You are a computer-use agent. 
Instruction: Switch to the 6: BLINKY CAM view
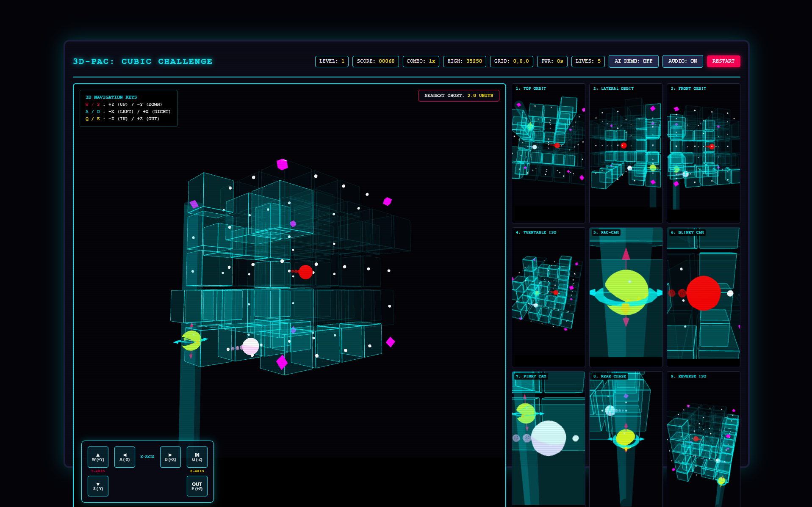[x=704, y=297]
